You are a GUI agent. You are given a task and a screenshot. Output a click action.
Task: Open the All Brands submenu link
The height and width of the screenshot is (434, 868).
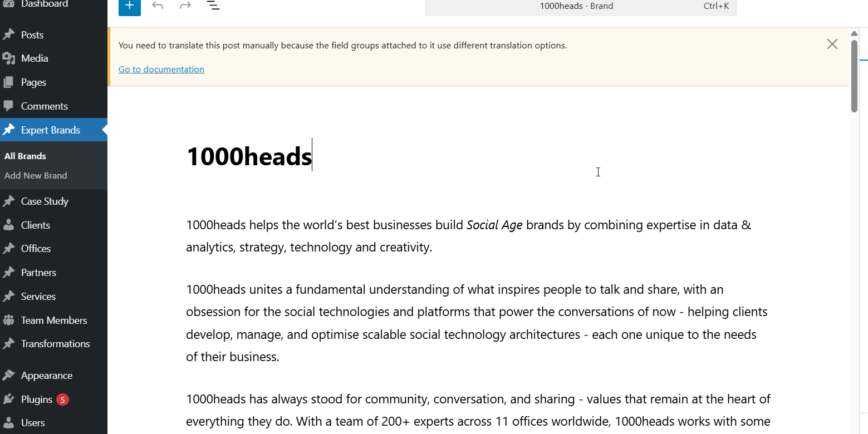(25, 156)
